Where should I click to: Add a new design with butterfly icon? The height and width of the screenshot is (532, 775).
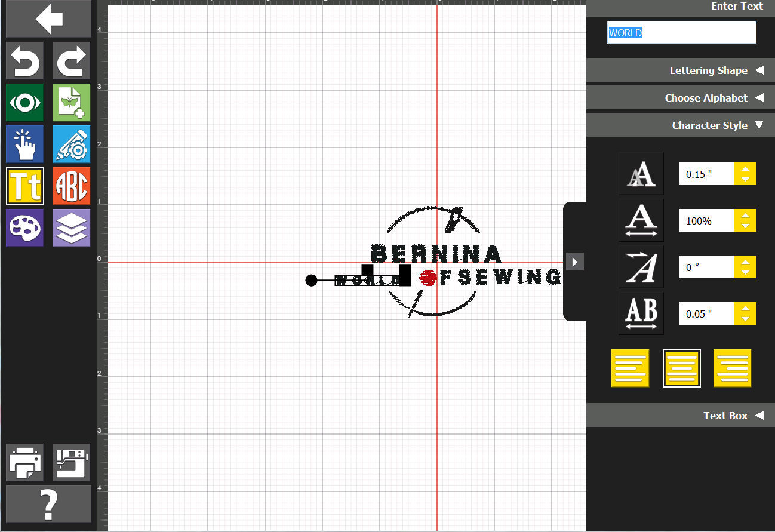click(71, 102)
